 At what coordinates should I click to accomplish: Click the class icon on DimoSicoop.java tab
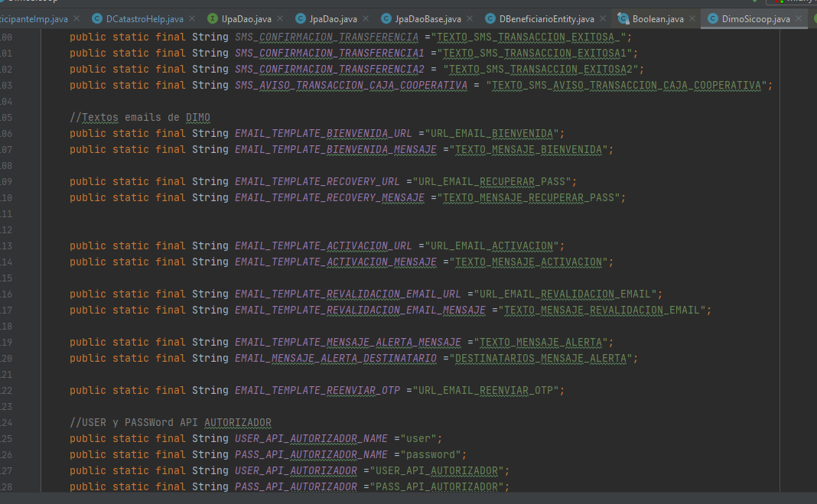pos(713,18)
